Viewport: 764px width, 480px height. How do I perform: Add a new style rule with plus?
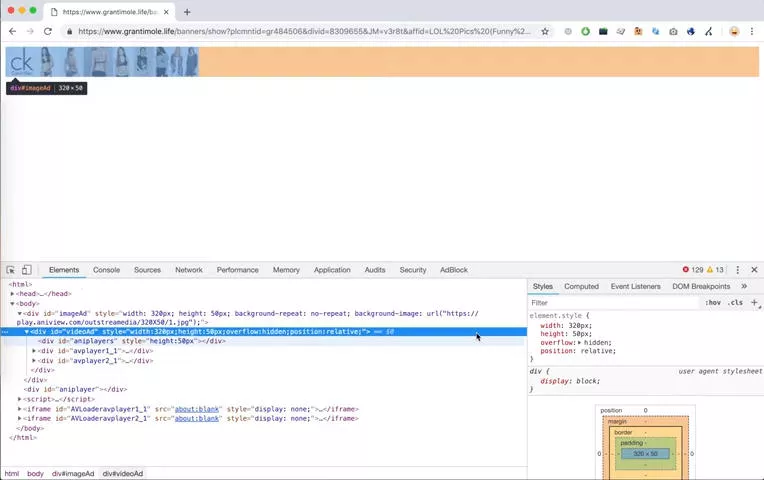pyautogui.click(x=754, y=303)
